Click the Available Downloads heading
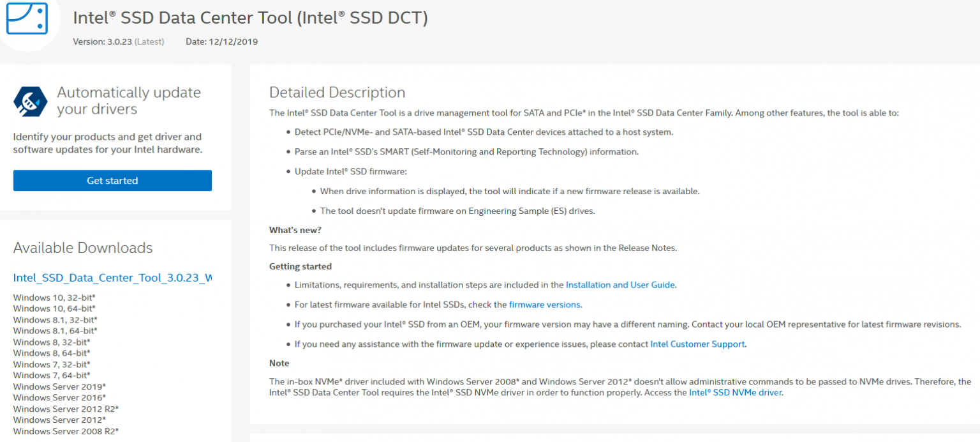 coord(83,248)
